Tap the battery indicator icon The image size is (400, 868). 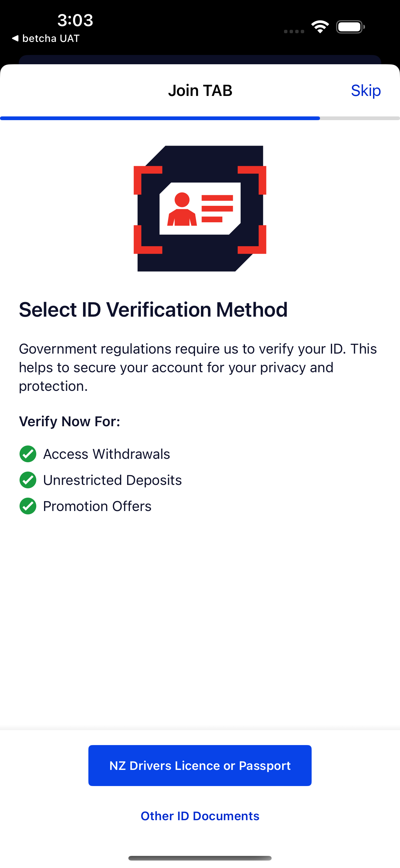coord(350,27)
